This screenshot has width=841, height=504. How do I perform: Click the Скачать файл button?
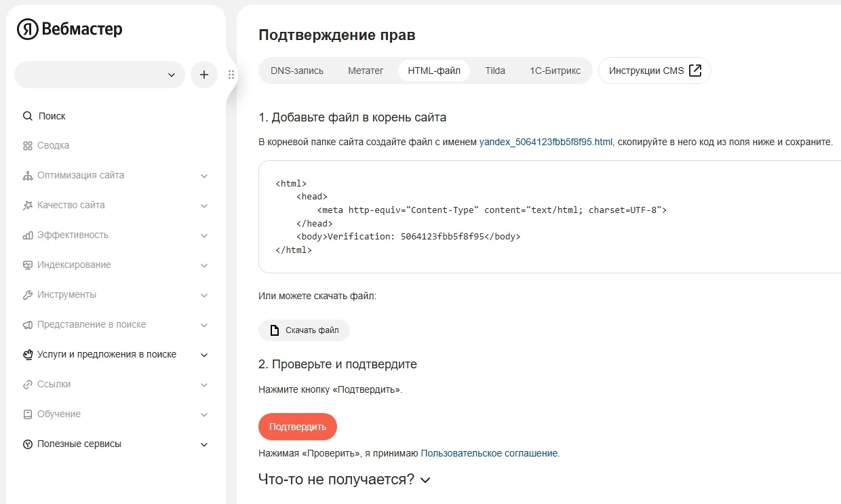[x=304, y=330]
